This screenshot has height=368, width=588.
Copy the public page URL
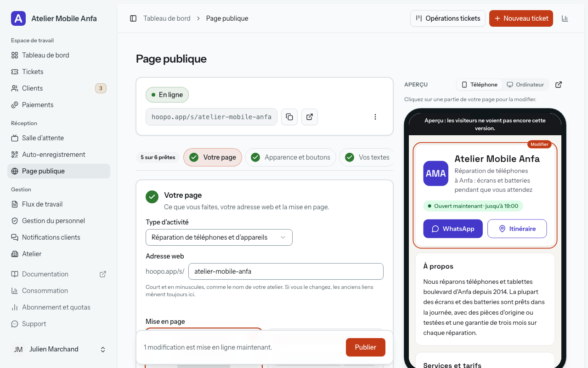[289, 117]
